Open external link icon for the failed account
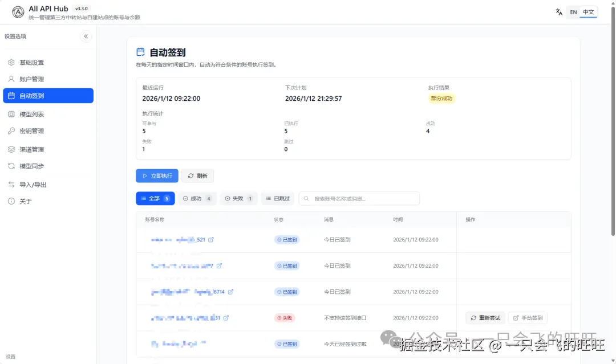Viewport: 616px width, 364px height. 226,318
